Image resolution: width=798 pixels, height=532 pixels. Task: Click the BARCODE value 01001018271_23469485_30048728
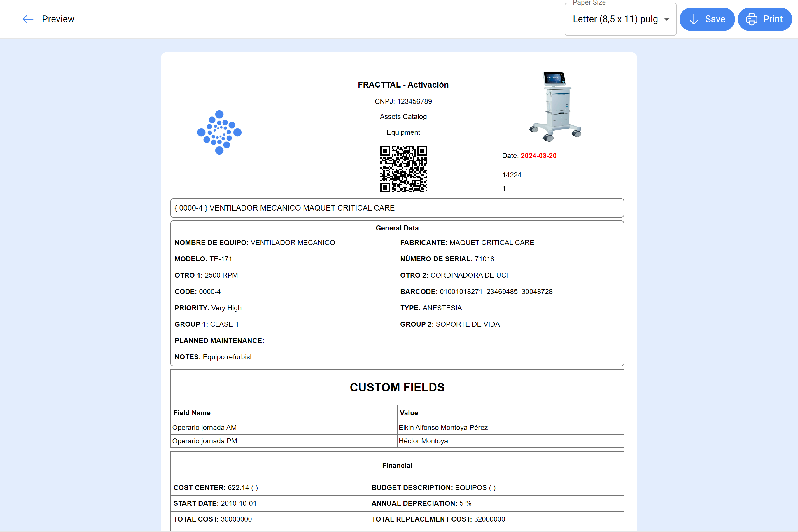click(x=496, y=291)
